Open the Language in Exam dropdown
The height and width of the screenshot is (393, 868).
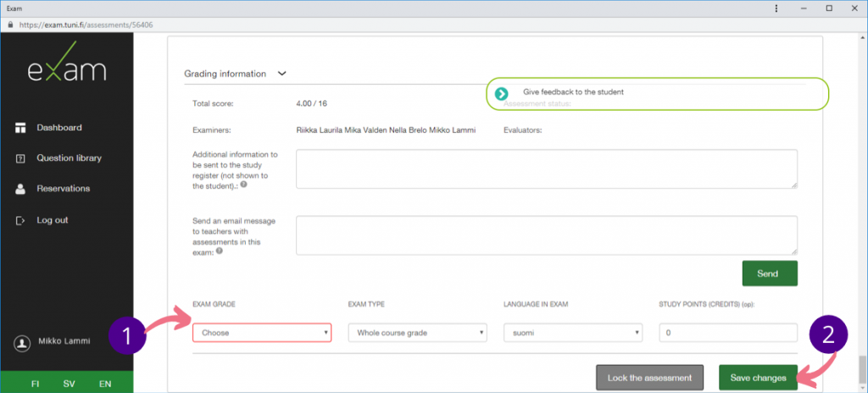[573, 333]
